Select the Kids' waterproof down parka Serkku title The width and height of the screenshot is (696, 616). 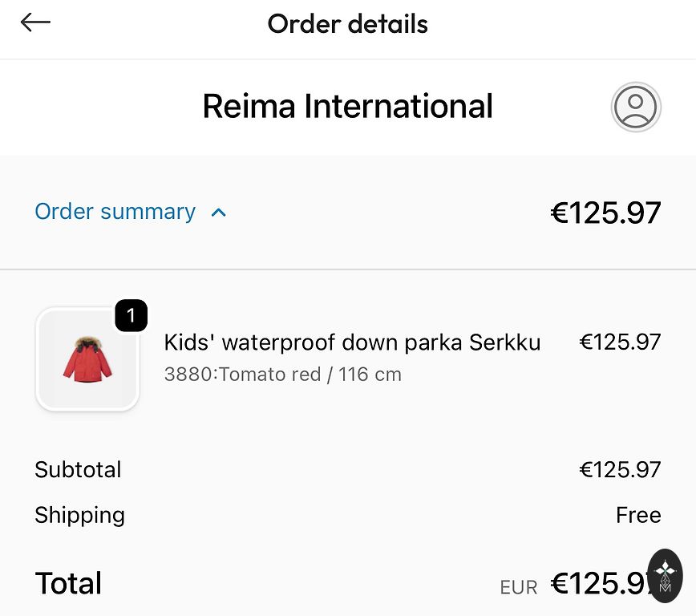[352, 342]
